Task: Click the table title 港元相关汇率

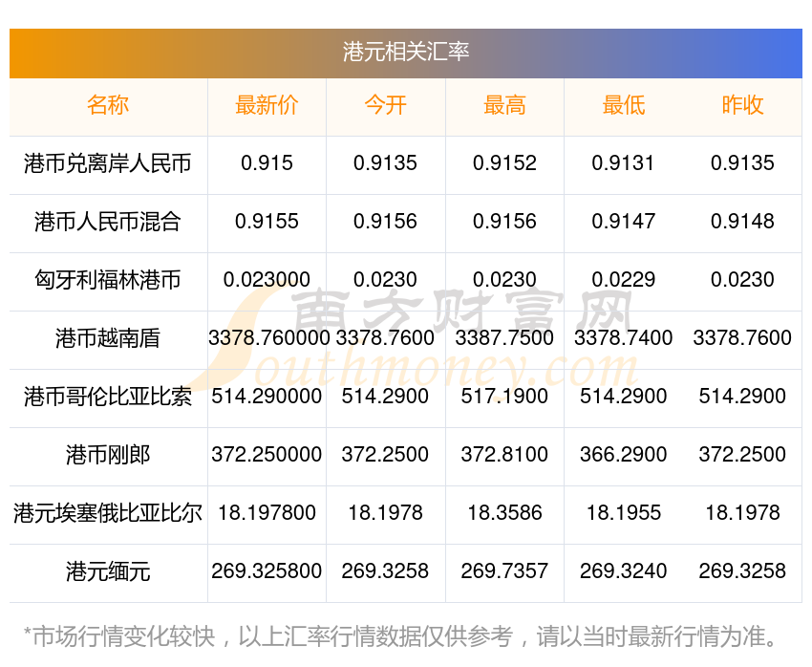Action: click(405, 52)
